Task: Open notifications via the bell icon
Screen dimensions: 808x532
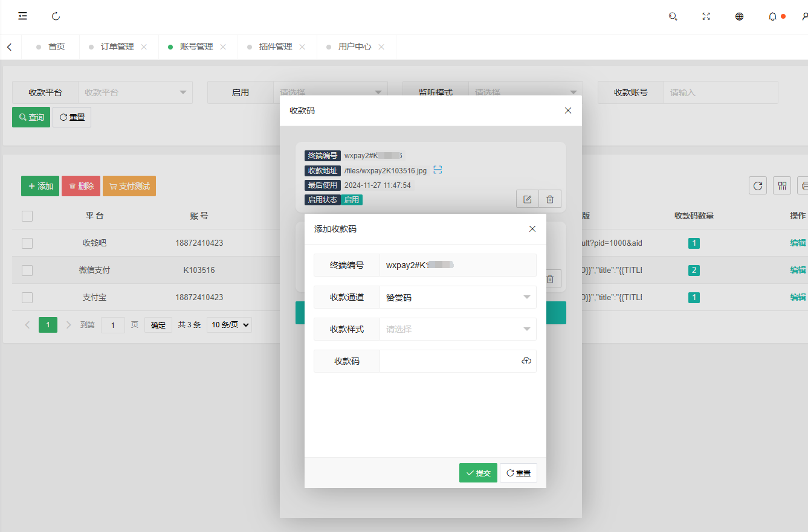Action: pos(772,16)
